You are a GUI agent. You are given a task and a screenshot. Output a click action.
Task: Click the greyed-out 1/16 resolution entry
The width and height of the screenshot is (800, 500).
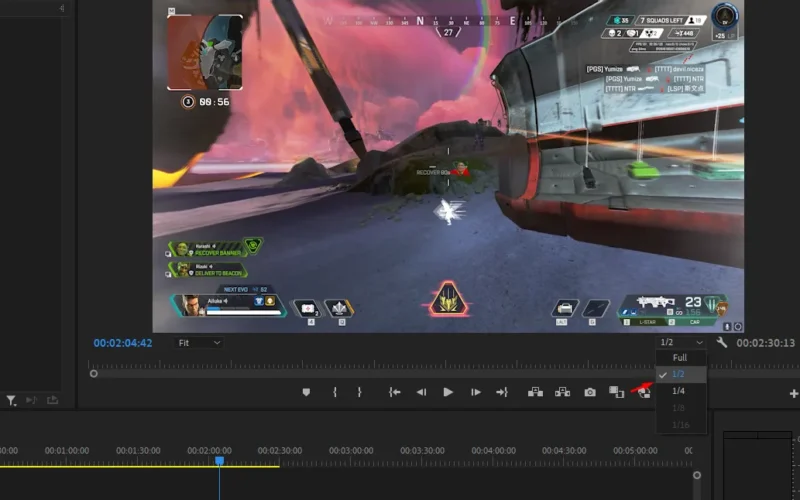click(681, 424)
